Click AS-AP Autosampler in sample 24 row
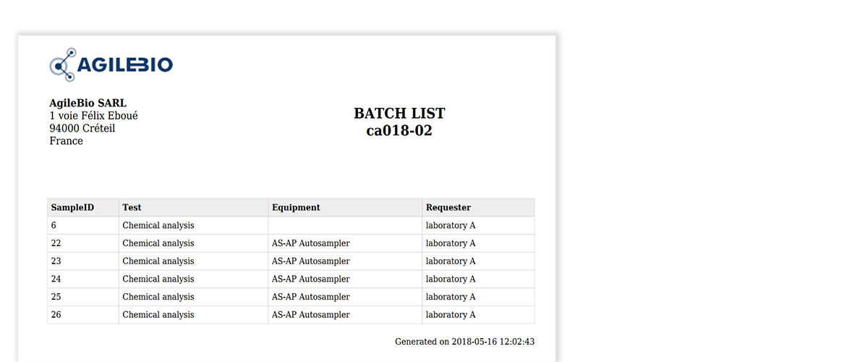868x362 pixels. tap(311, 279)
